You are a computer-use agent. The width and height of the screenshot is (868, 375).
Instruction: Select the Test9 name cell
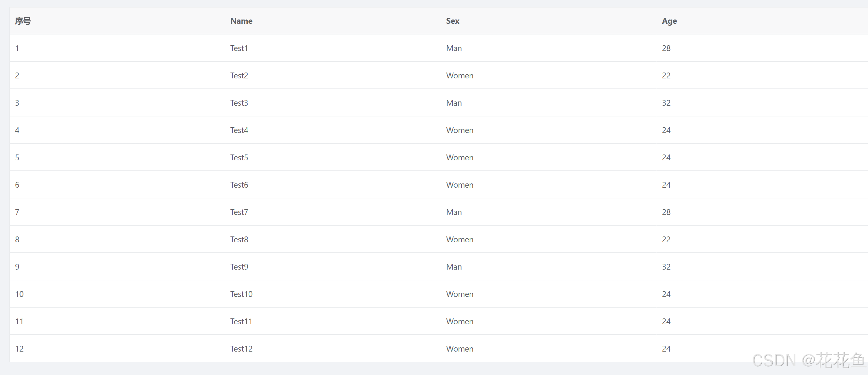[239, 267]
